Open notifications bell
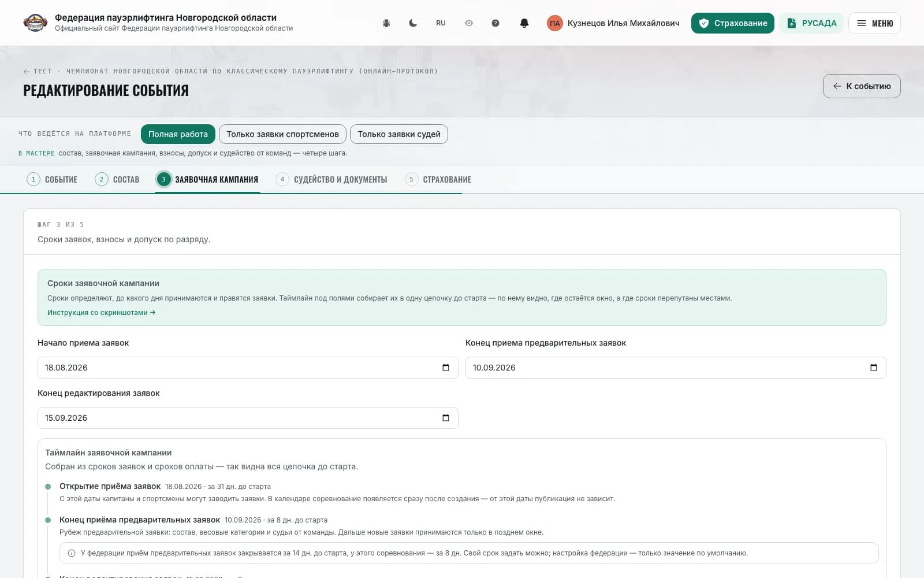The height and width of the screenshot is (578, 924). [x=524, y=23]
